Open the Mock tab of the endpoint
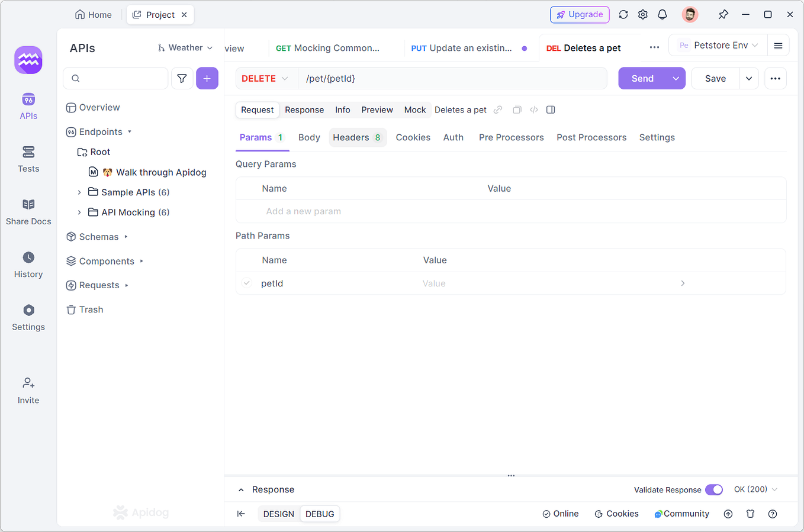Image resolution: width=804 pixels, height=532 pixels. (414, 109)
